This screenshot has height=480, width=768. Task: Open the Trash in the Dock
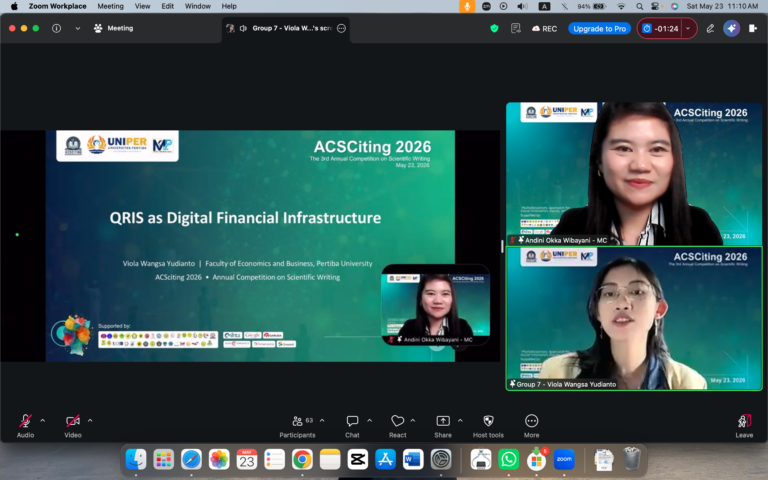coord(632,459)
